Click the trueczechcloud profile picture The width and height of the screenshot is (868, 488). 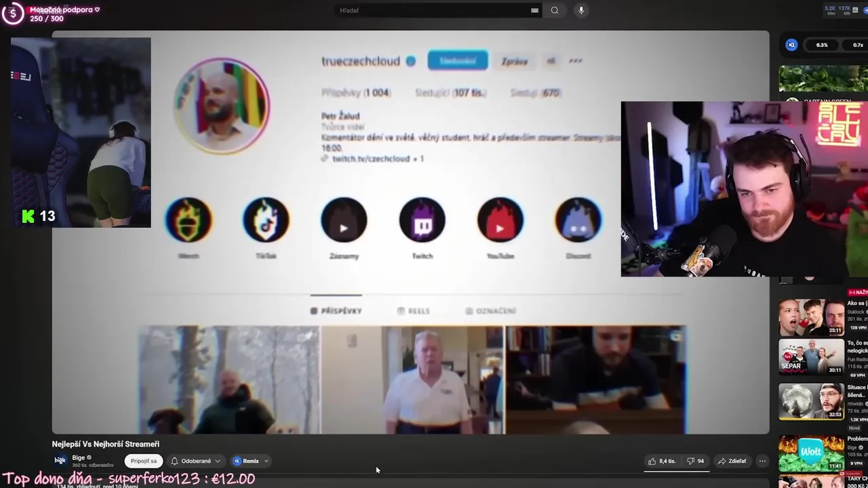pyautogui.click(x=222, y=106)
